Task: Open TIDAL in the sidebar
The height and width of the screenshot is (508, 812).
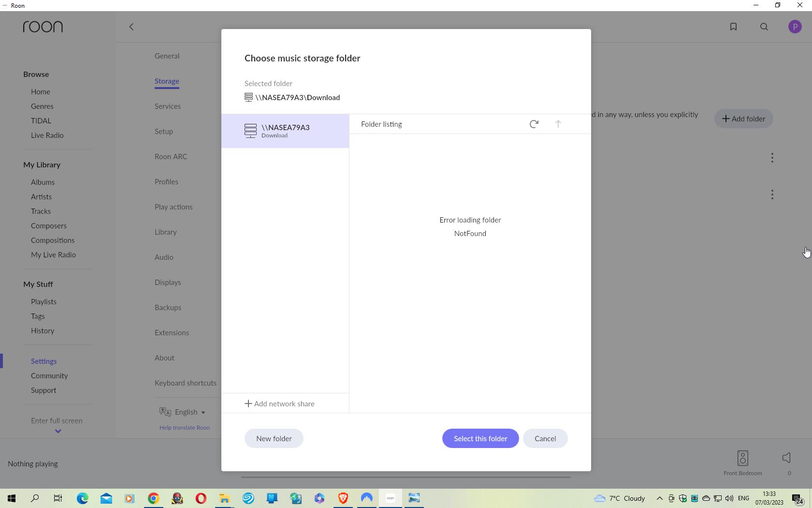Action: point(41,120)
